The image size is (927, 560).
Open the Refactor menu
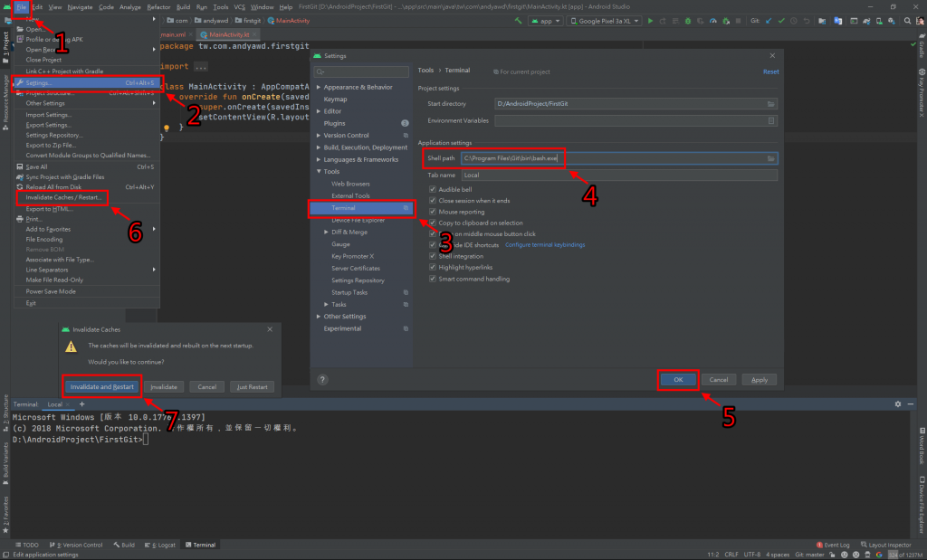[x=158, y=7]
